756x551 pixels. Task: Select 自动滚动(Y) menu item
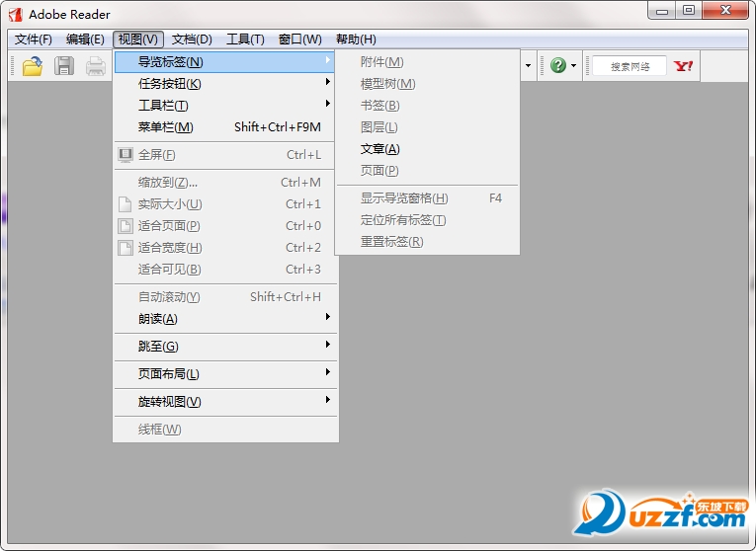(x=225, y=297)
